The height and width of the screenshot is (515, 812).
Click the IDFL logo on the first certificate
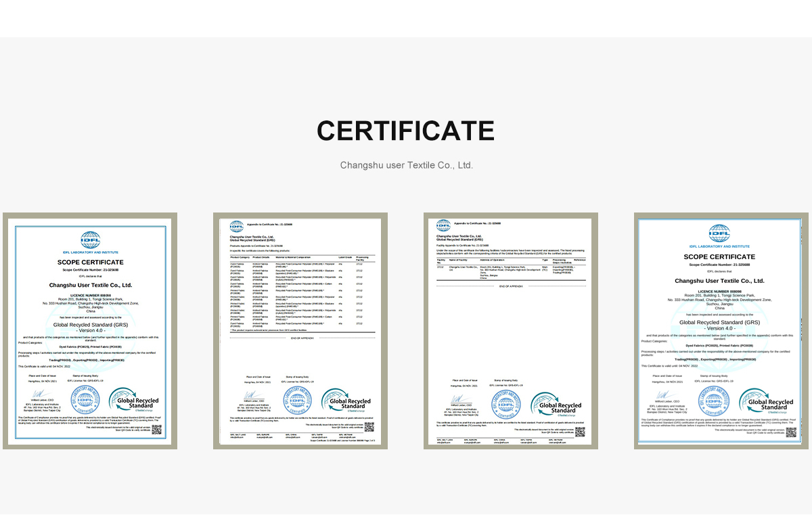pos(90,240)
